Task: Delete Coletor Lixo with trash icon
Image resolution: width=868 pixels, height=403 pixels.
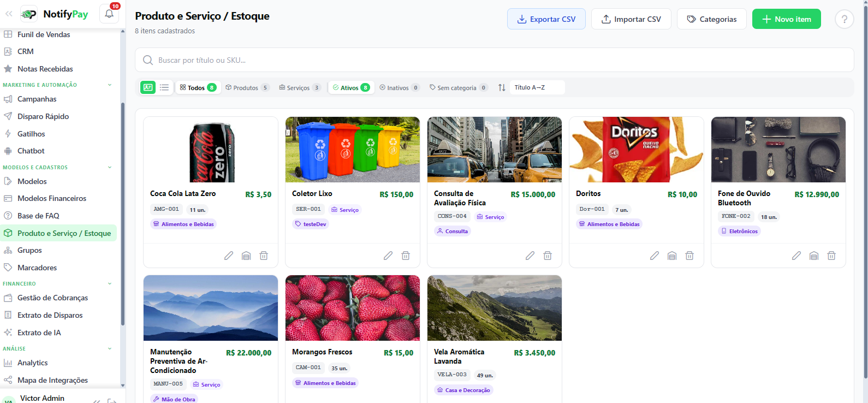Action: tap(406, 256)
